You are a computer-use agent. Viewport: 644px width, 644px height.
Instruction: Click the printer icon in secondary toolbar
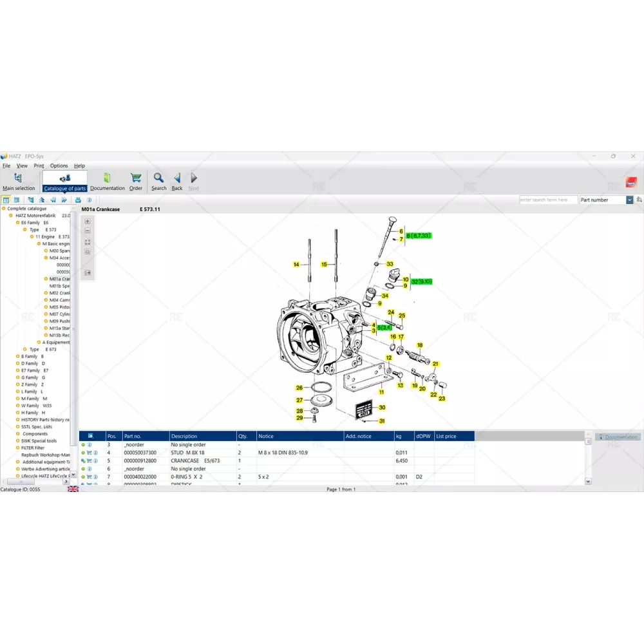click(78, 200)
